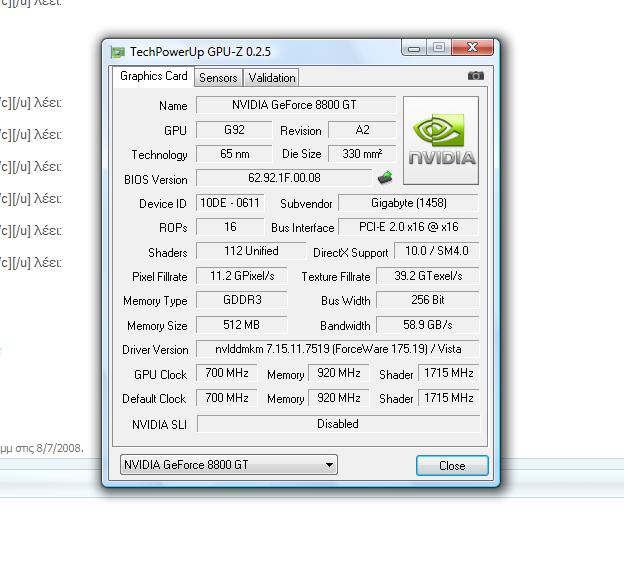Viewport: 640px width, 588px height.
Task: Click the Memory Type field GDDR3
Action: [x=242, y=300]
